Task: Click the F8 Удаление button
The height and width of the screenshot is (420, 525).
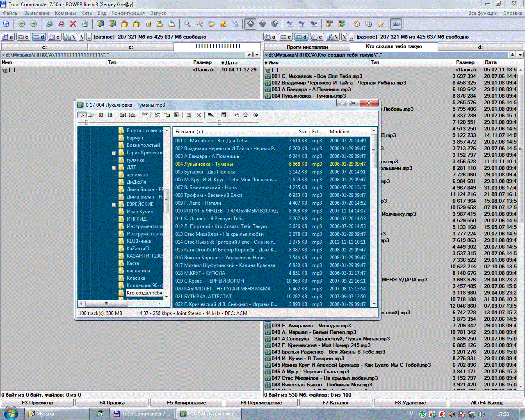Action: pyautogui.click(x=411, y=403)
